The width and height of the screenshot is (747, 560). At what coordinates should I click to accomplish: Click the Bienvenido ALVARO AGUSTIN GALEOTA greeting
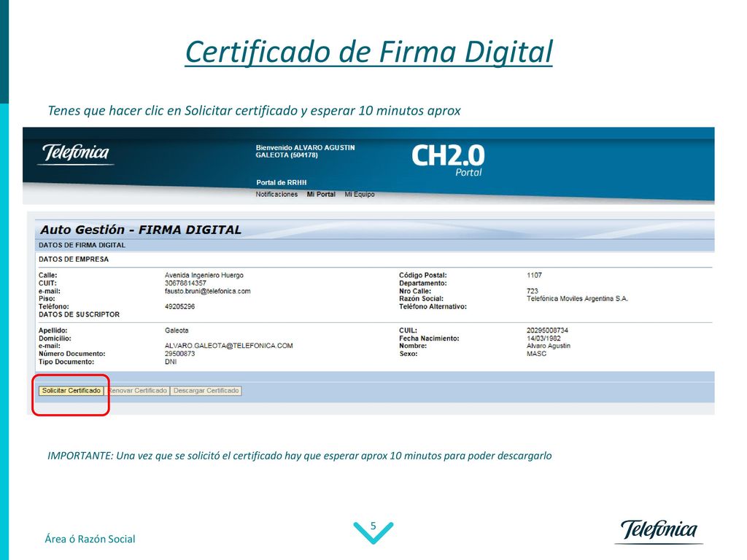point(306,152)
